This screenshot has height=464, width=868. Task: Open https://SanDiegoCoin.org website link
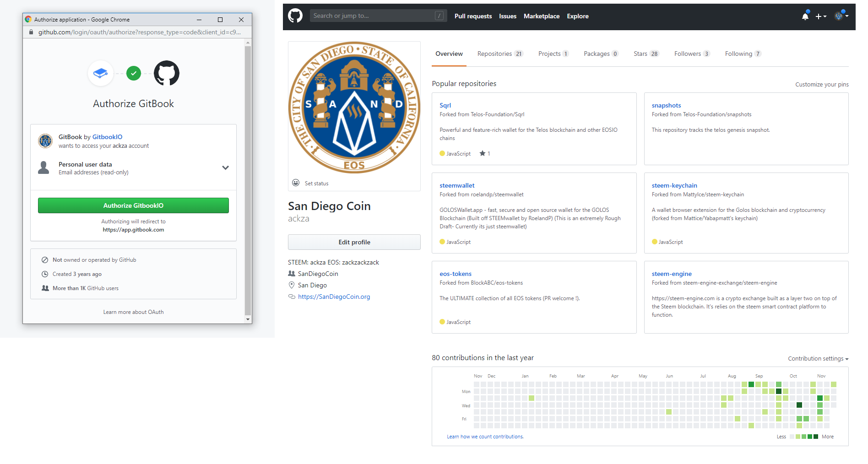click(x=334, y=297)
